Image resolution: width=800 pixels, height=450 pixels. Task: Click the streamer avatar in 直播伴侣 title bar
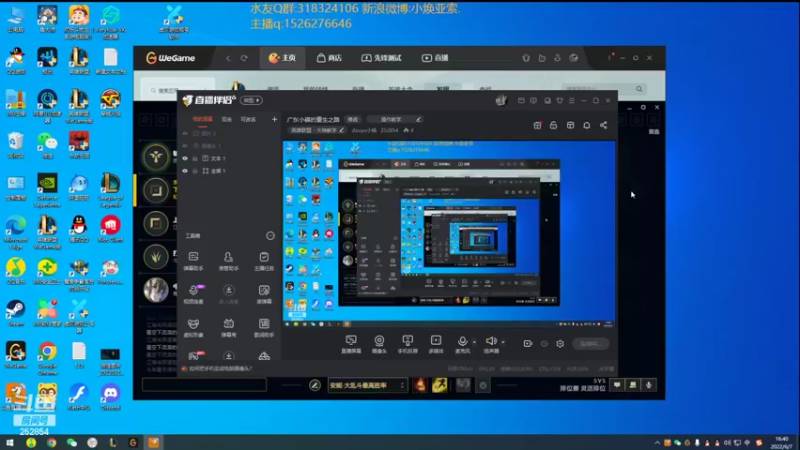click(501, 101)
